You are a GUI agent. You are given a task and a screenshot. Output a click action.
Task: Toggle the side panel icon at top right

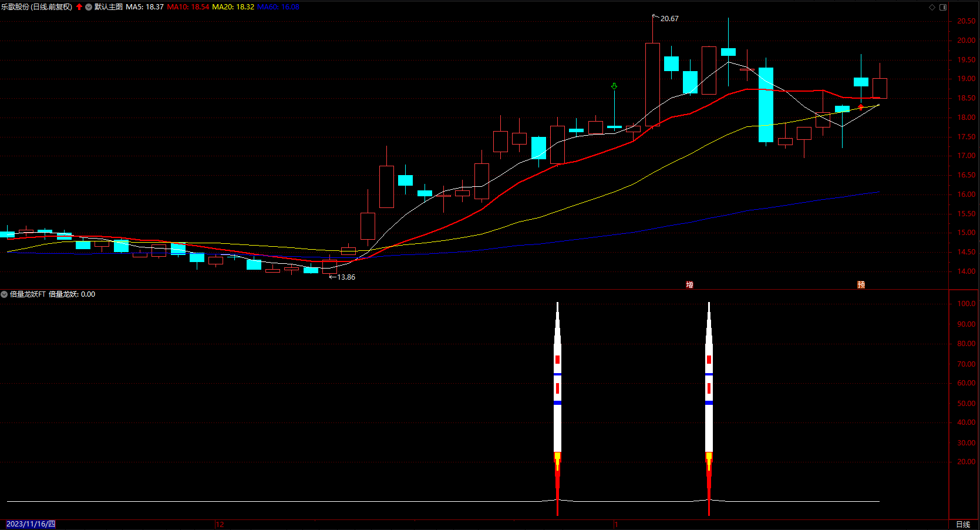(x=943, y=7)
